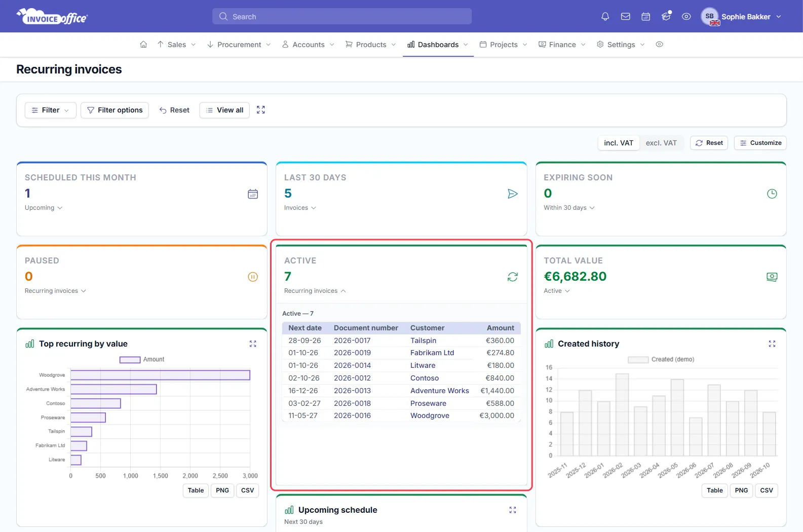Image resolution: width=803 pixels, height=532 pixels.
Task: Click the InvoiceOffice logo
Action: (52, 17)
